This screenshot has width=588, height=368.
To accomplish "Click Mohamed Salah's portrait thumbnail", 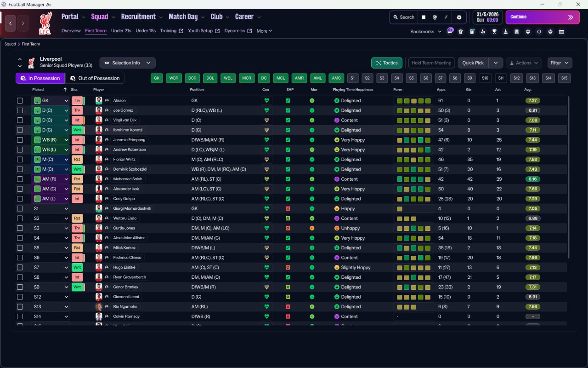I will 99,179.
